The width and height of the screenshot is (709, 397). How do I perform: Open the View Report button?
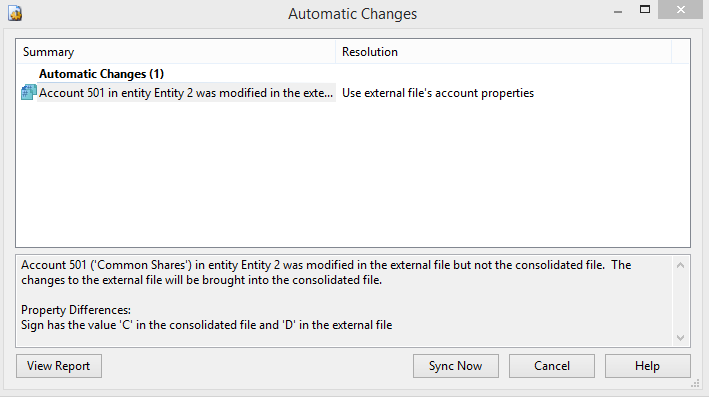[x=59, y=366]
